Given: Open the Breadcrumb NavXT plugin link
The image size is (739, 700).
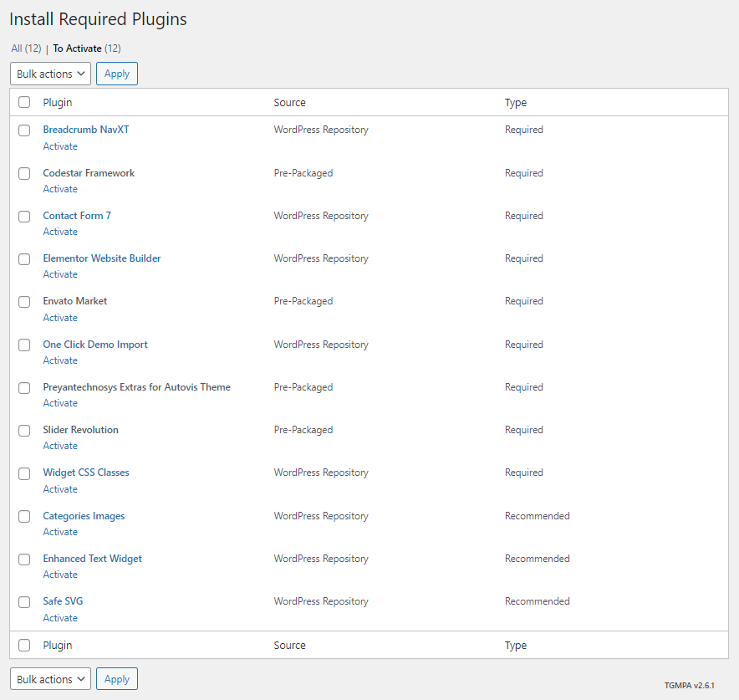Looking at the screenshot, I should [86, 129].
